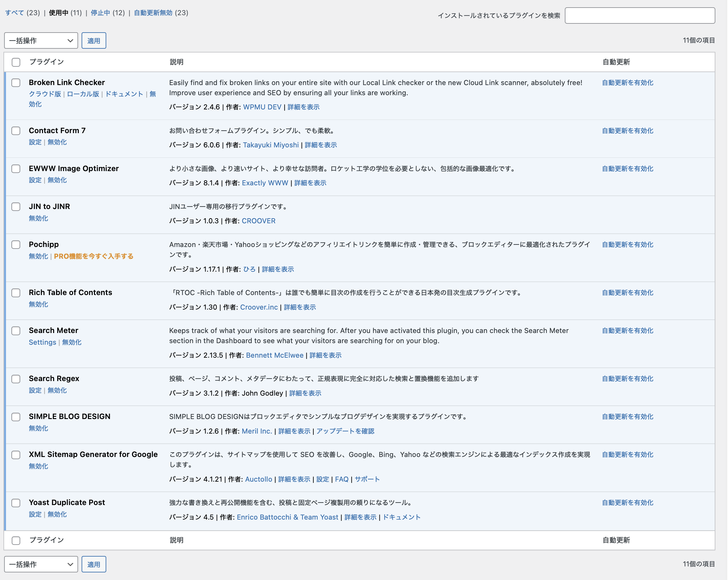Image resolution: width=728 pixels, height=580 pixels.
Task: Show details for Search Regex
Action: 305,393
